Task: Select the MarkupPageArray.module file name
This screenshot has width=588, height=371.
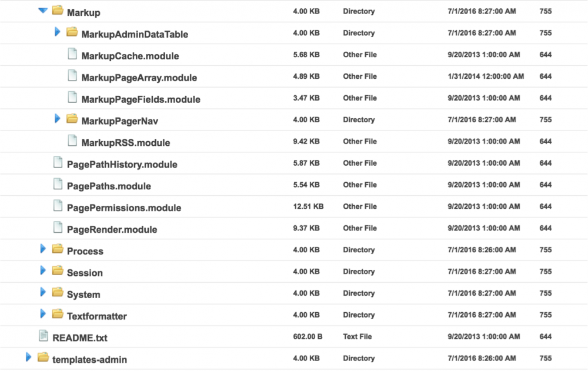Action: pyautogui.click(x=139, y=78)
